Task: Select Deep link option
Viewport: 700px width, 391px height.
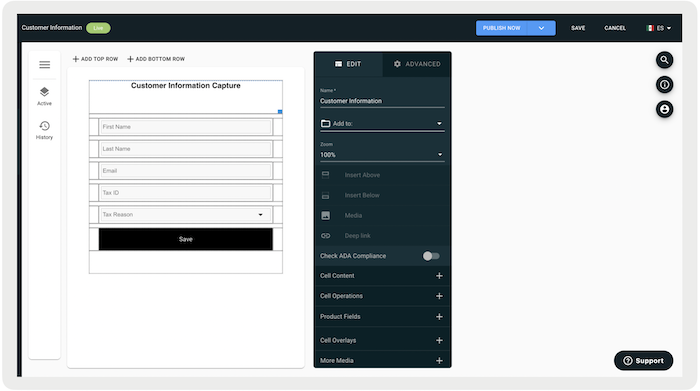Action: point(382,236)
